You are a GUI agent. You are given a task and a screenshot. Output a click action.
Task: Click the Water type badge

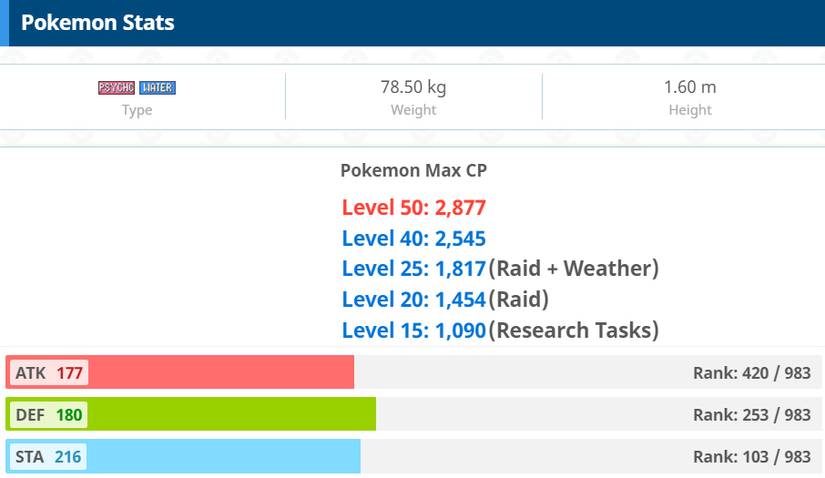click(x=157, y=87)
